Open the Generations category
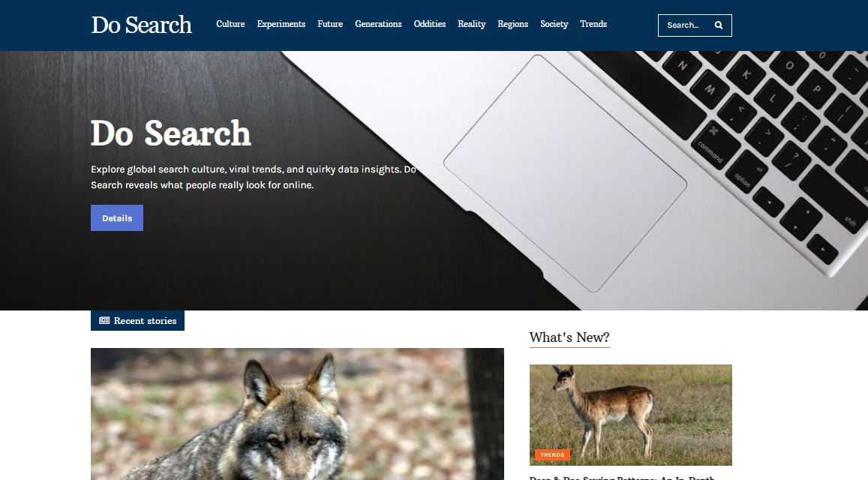This screenshot has height=480, width=868. click(x=378, y=24)
